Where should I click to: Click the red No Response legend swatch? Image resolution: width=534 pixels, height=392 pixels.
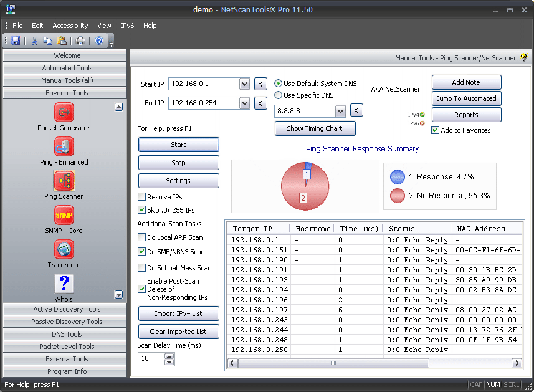tap(398, 196)
